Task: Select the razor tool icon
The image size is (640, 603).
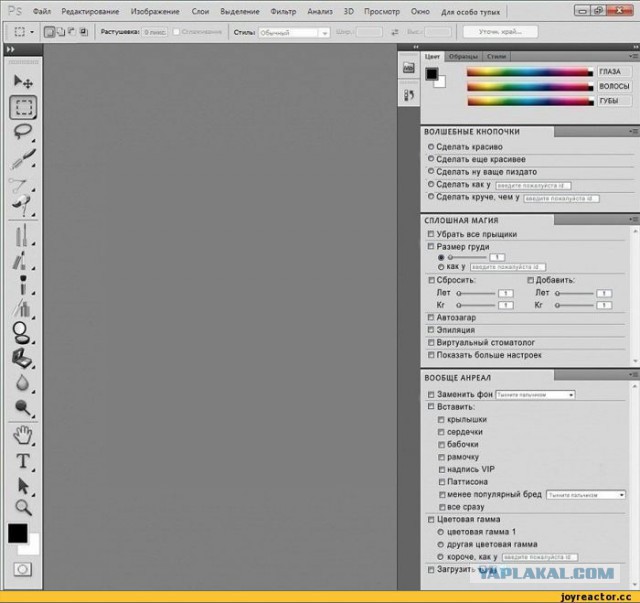Action: [x=23, y=158]
